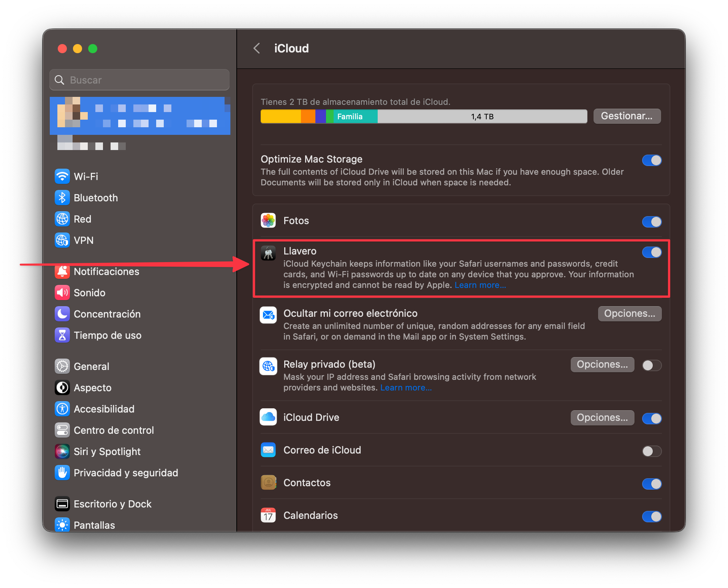
Task: Enable the Relay privado switch
Action: click(652, 365)
